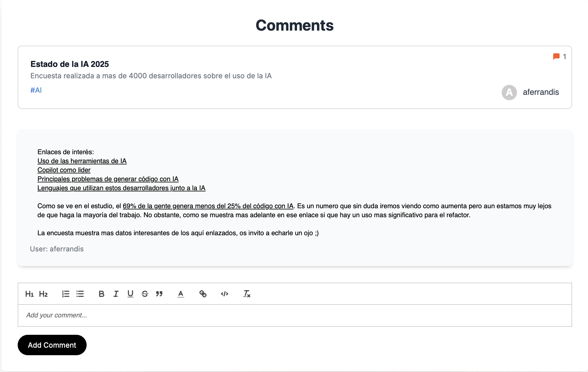Open the 69% code generation statistics link

[208, 206]
